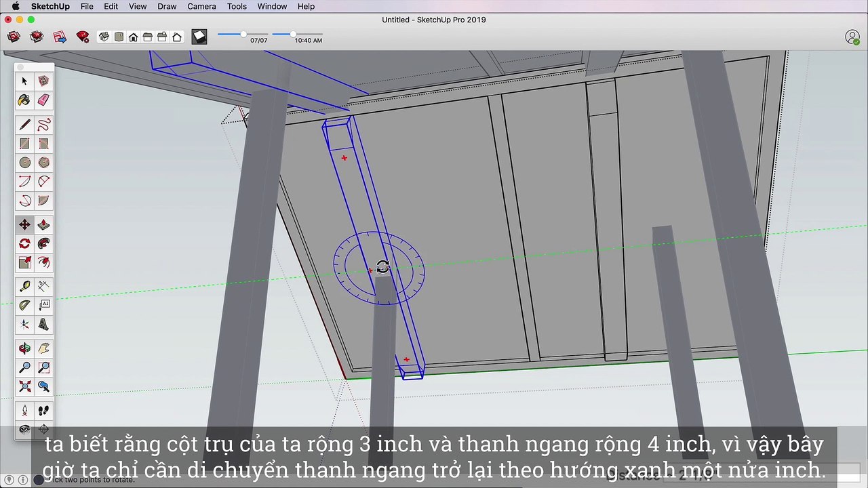868x488 pixels.
Task: Select the Line pencil tool
Action: tap(24, 125)
